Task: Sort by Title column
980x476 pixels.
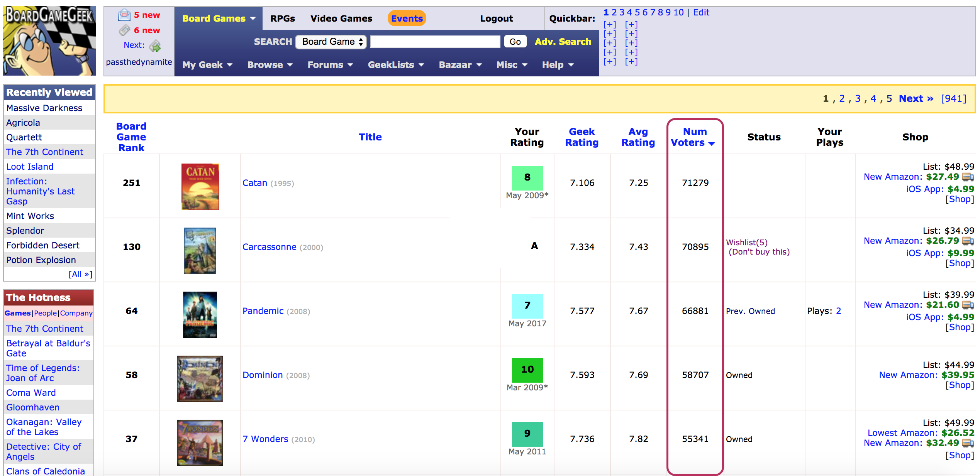Action: point(370,137)
